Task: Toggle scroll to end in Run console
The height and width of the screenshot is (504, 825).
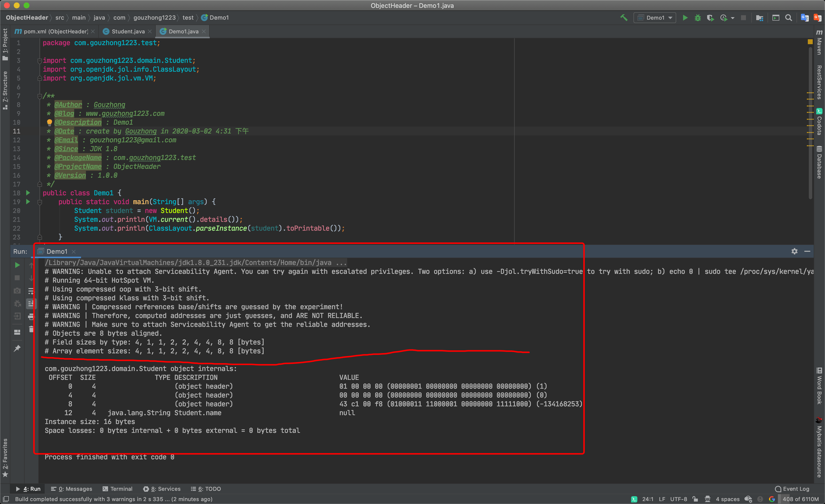Action: point(31,304)
